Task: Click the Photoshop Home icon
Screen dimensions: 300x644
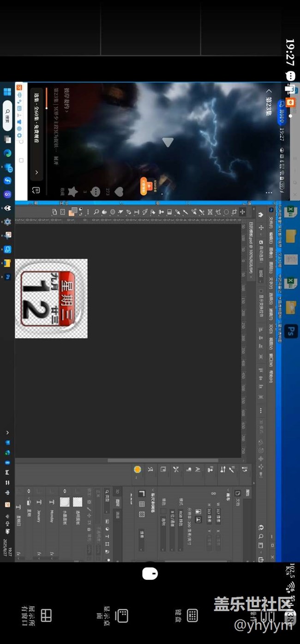Action: [260, 214]
